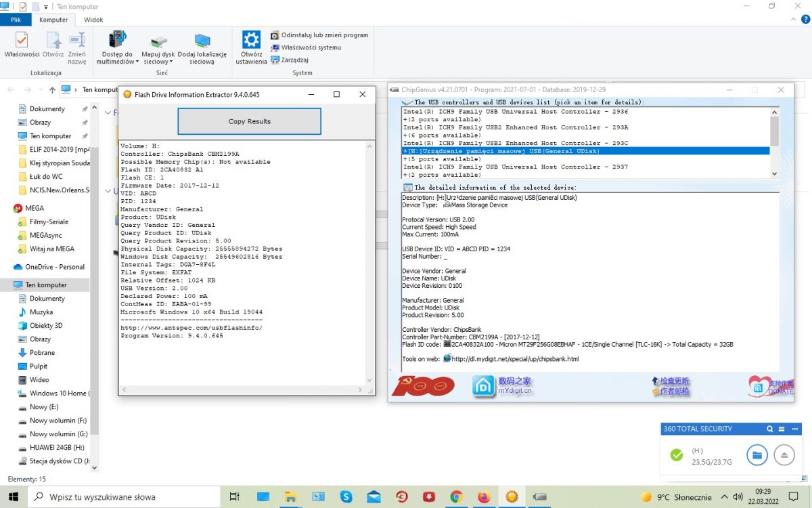Select Nowy wolumin (G:) drive
The height and width of the screenshot is (508, 812).
click(x=53, y=434)
